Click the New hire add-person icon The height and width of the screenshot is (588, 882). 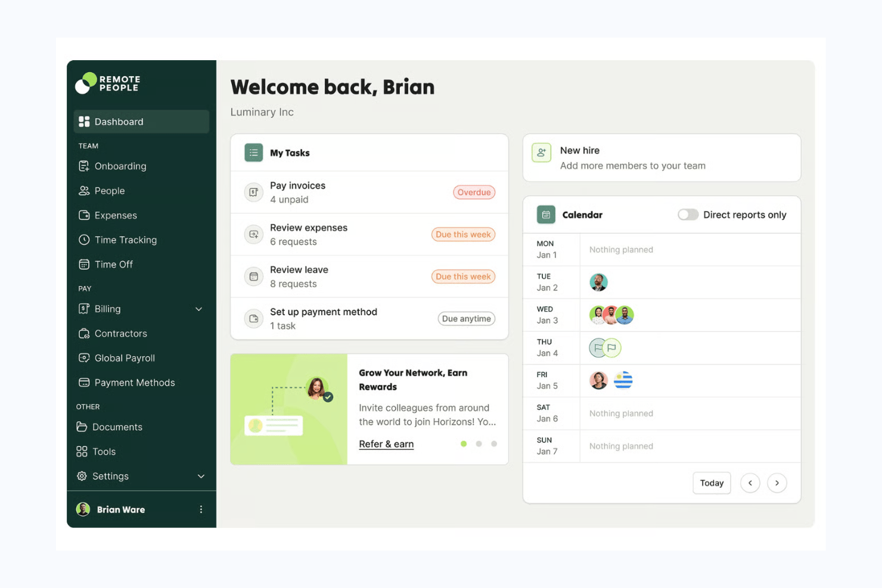coord(541,153)
